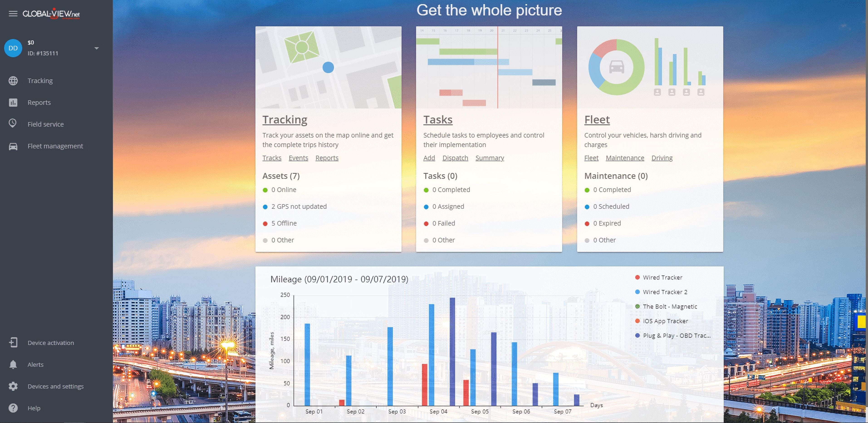Toggle iOS App Tracker legend item
This screenshot has height=423, width=868.
665,321
